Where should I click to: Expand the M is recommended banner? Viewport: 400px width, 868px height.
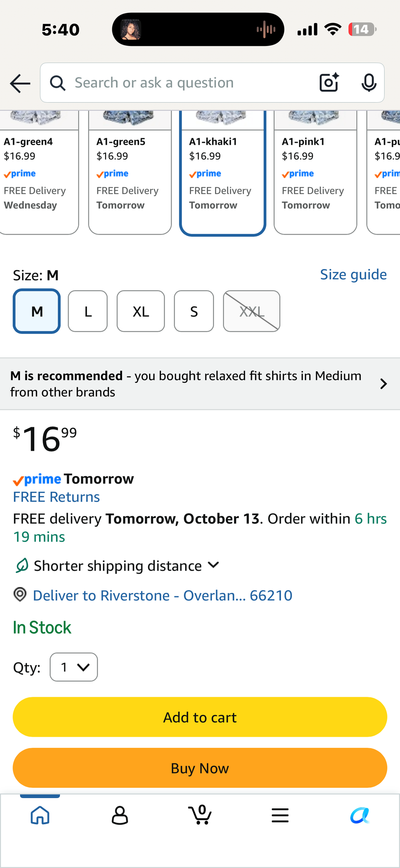pos(200,384)
